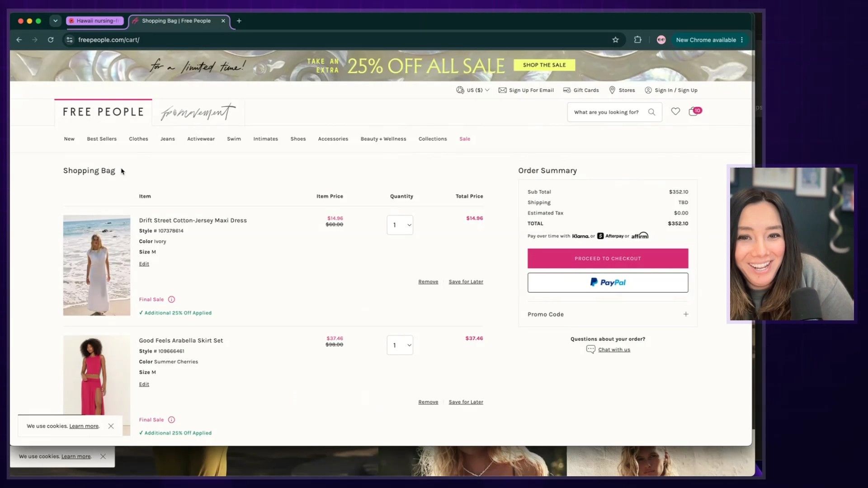Open the Beauty + Wellness menu
Screen dimensions: 868x488
point(383,139)
